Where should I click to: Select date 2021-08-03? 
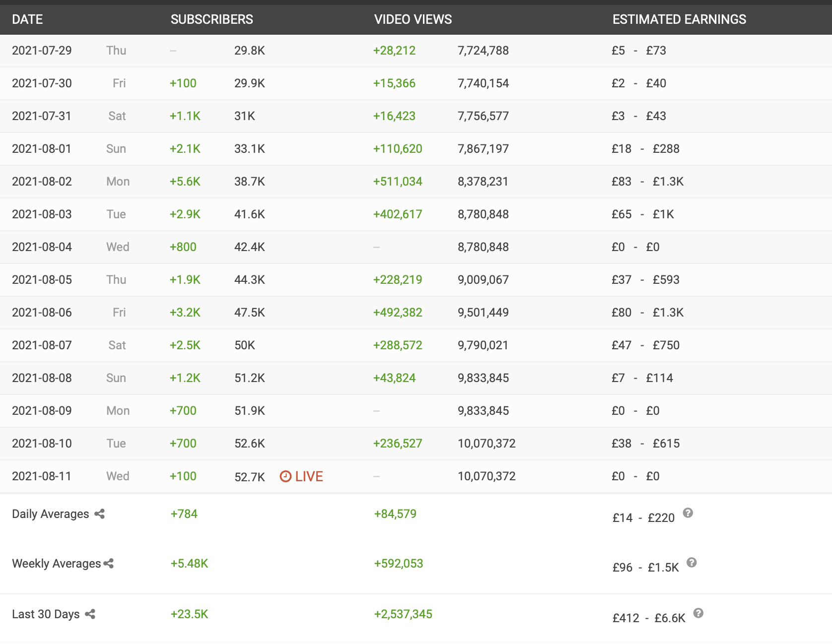[42, 214]
